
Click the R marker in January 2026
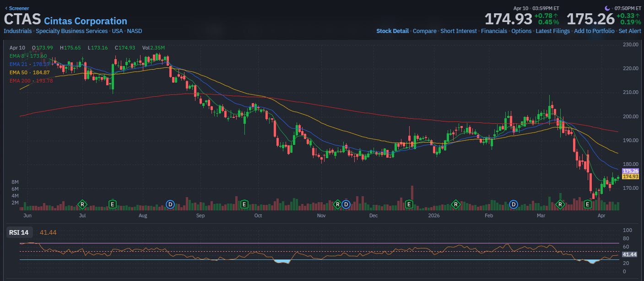456,204
